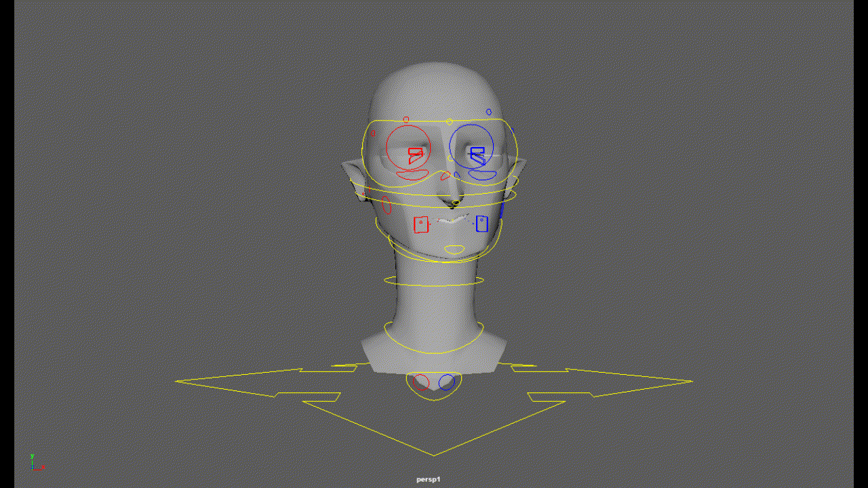868x488 pixels.
Task: Click the XYZ axis indicator
Action: 36,462
